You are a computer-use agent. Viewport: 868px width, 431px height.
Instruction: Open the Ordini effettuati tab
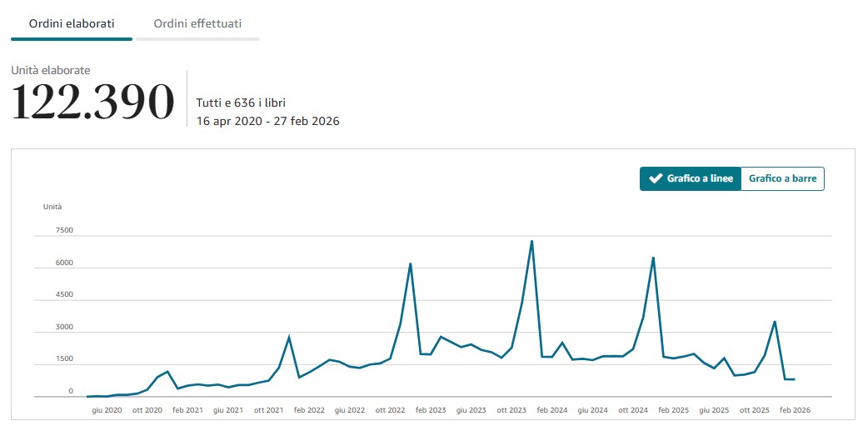tap(197, 23)
